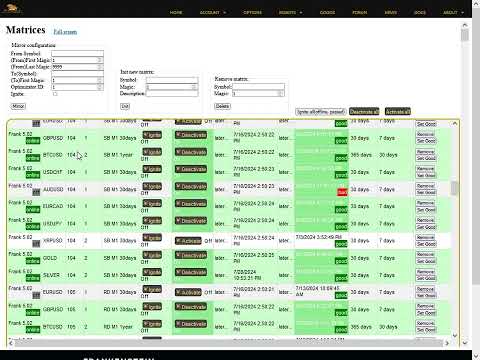Ignite the GOLD matrix

click(x=152, y=255)
